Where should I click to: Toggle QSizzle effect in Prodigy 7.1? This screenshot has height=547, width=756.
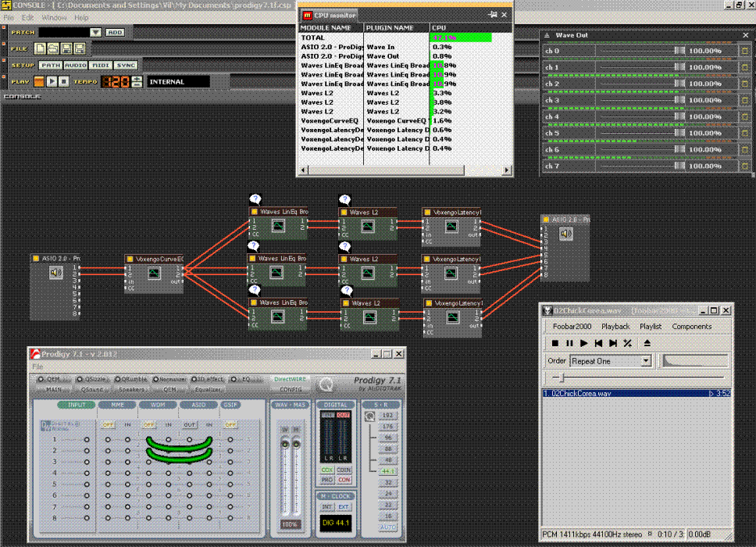pyautogui.click(x=80, y=380)
